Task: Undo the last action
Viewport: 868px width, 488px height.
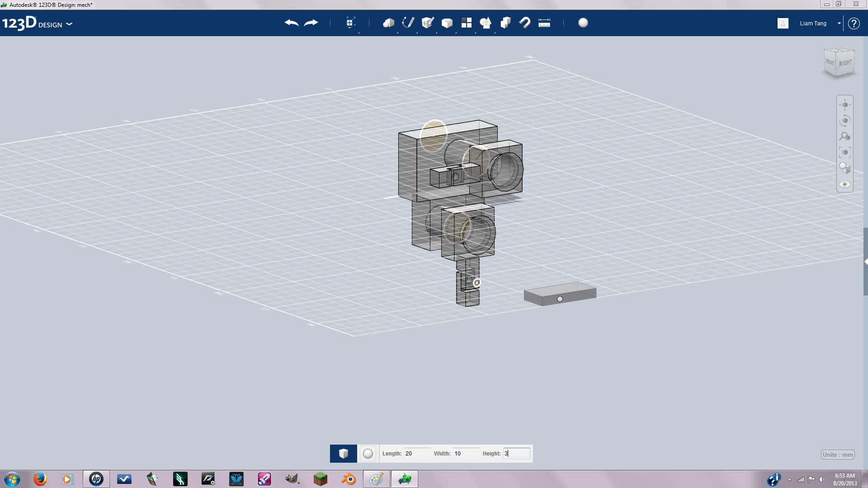Action: [x=292, y=23]
